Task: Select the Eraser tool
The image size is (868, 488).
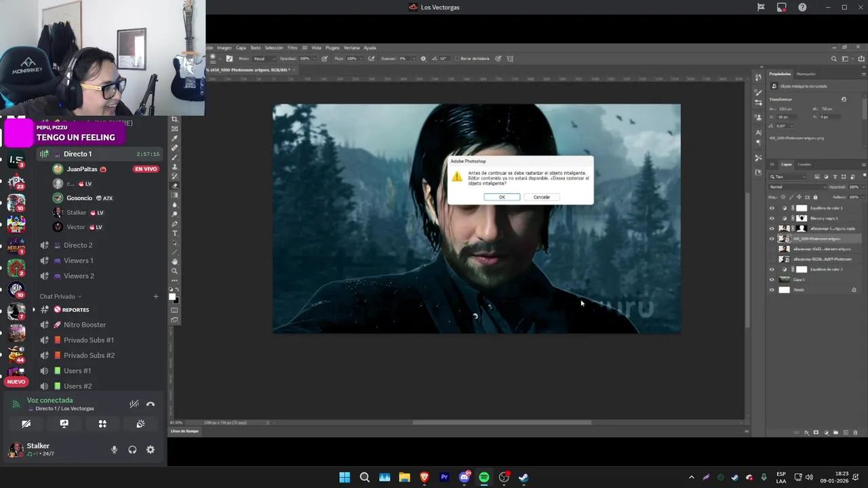Action: click(174, 186)
